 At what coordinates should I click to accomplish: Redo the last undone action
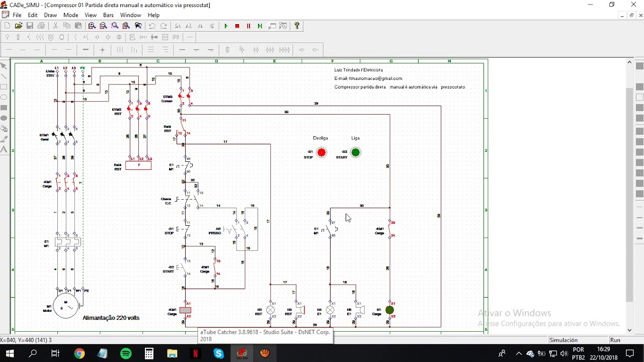164,26
